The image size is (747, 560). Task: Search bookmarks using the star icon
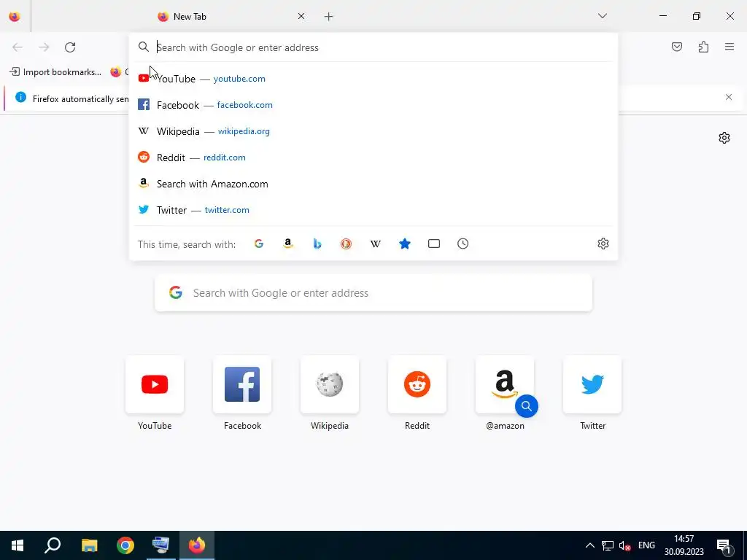(x=404, y=244)
